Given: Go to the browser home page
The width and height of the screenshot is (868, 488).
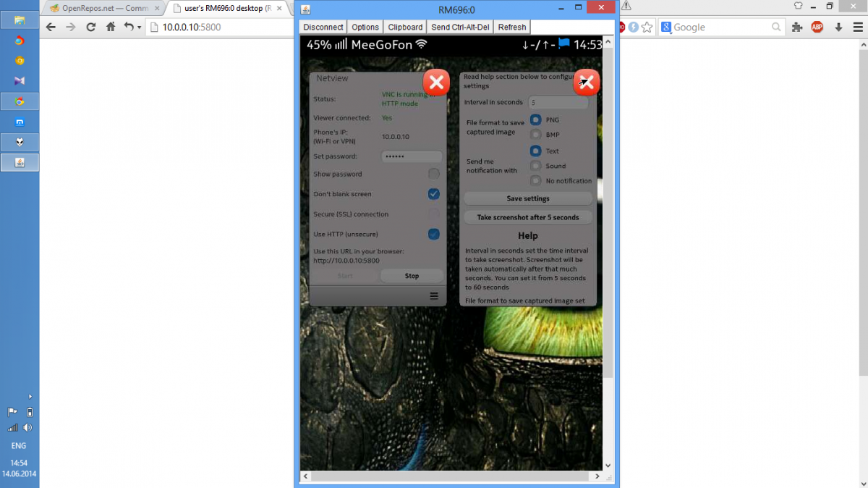Looking at the screenshot, I should pos(111,28).
